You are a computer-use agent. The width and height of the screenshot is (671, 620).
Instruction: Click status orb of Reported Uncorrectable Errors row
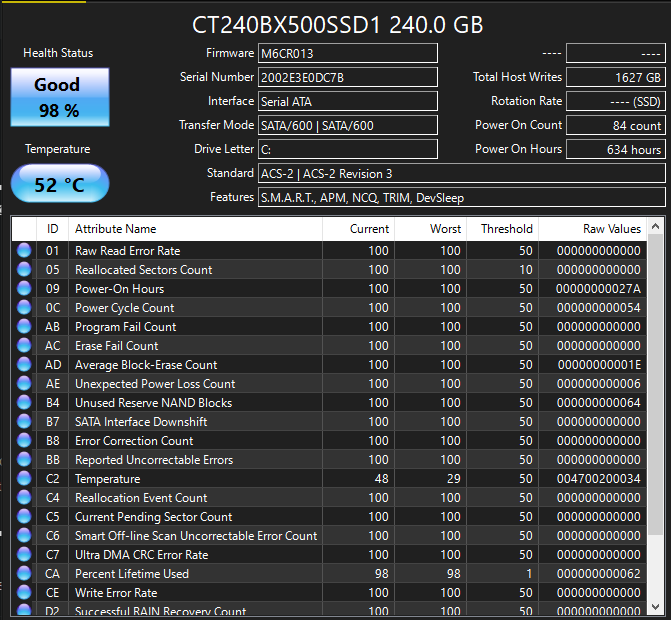(x=24, y=459)
